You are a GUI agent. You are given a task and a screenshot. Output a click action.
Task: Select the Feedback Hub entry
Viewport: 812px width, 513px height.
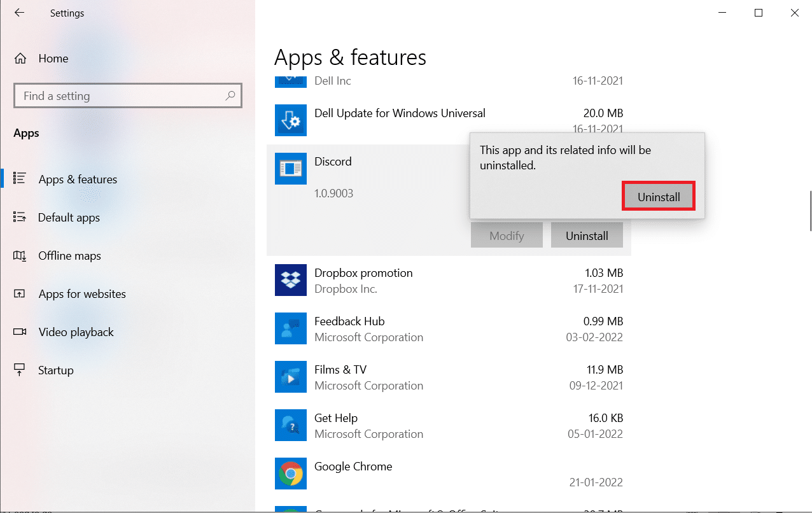coord(449,329)
